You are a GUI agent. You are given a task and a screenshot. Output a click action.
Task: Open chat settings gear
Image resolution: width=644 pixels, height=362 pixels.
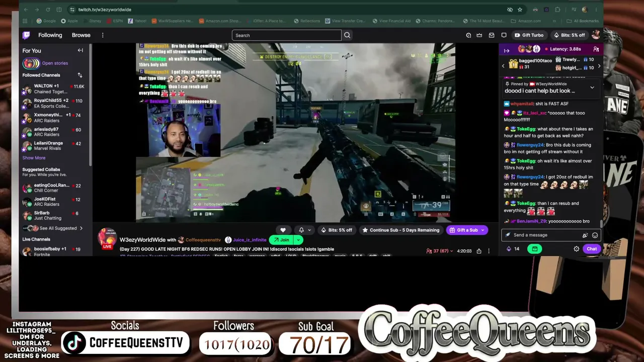576,249
